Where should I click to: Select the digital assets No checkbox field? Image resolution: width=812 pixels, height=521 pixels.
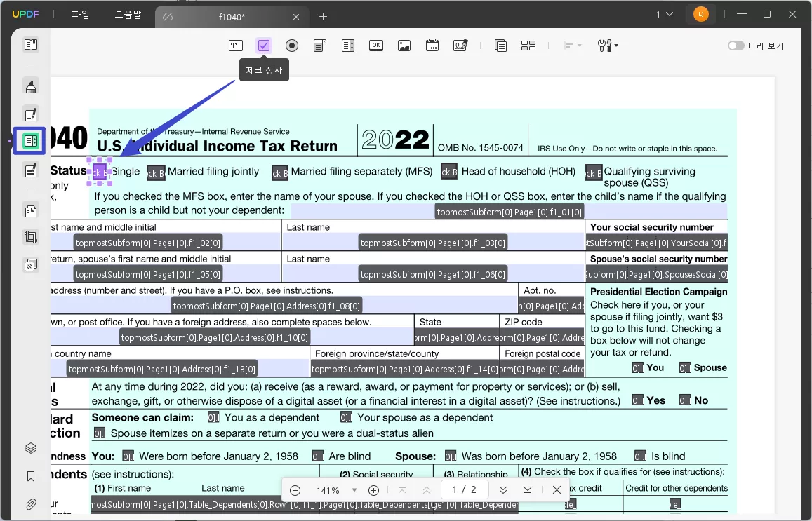point(685,400)
